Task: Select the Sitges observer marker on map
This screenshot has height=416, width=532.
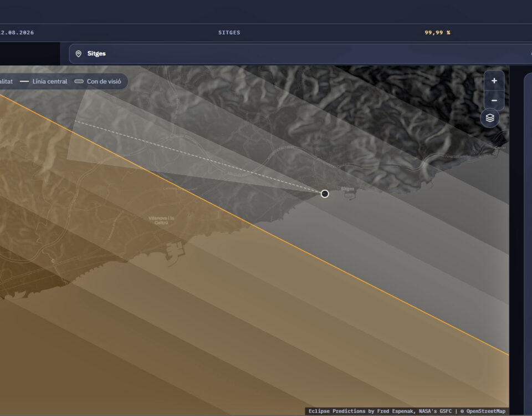Action: coord(325,194)
